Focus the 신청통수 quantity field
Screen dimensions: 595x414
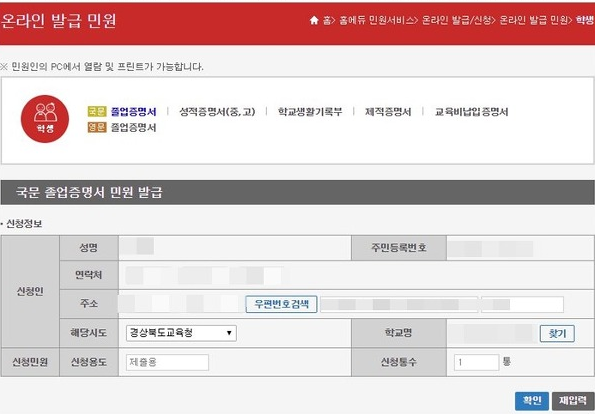(x=476, y=362)
